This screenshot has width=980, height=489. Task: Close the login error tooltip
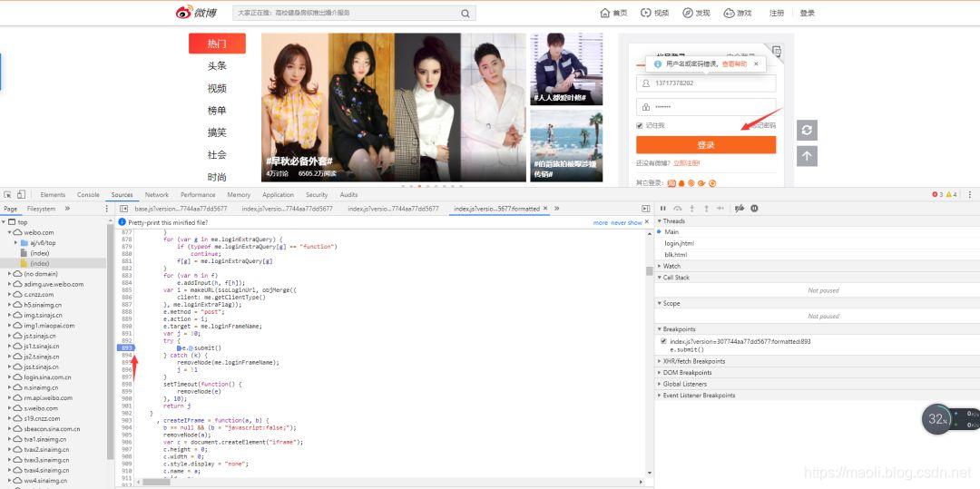pos(756,64)
